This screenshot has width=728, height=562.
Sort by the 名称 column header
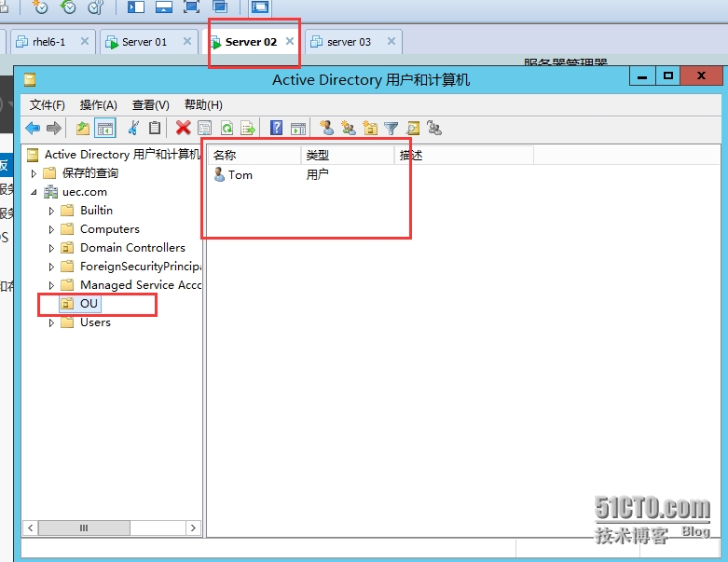(x=254, y=155)
